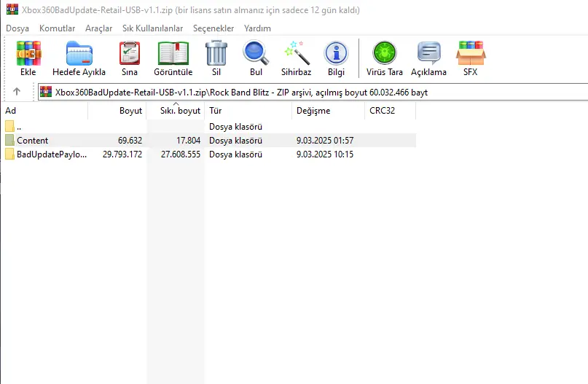Viewport: 588px width, 384px height.
Task: Run Virüs Tara scan icon
Action: tap(385, 53)
